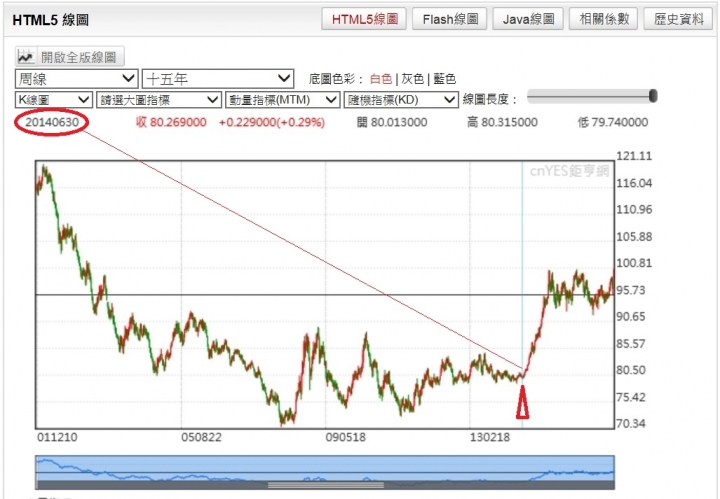Open the 十五年 range dropdown
This screenshot has height=499, width=720.
pyautogui.click(x=218, y=79)
